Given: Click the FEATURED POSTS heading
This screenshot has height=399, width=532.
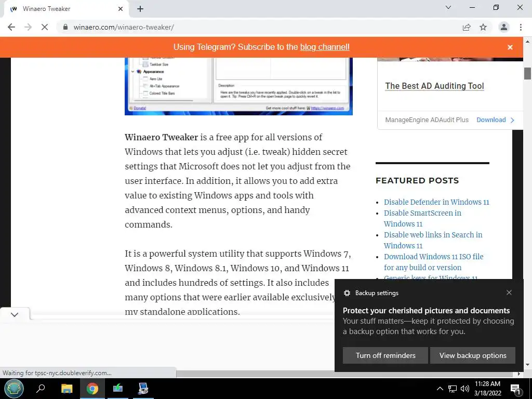Looking at the screenshot, I should tap(417, 180).
